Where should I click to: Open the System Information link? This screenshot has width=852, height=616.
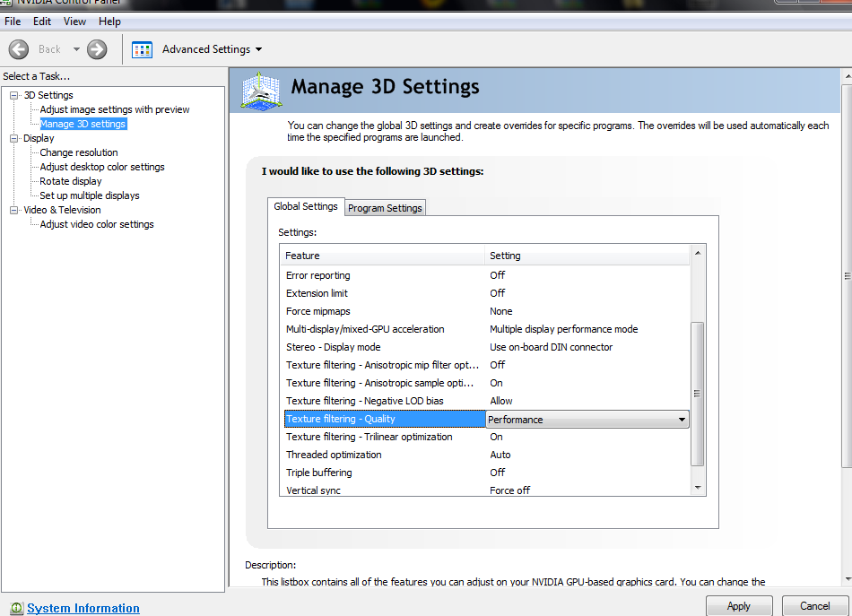click(83, 609)
